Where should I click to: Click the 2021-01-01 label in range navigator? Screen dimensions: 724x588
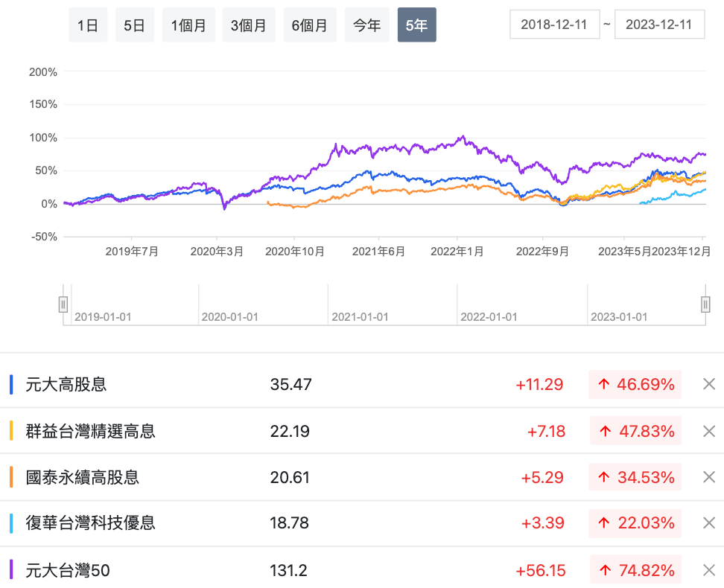pyautogui.click(x=361, y=317)
